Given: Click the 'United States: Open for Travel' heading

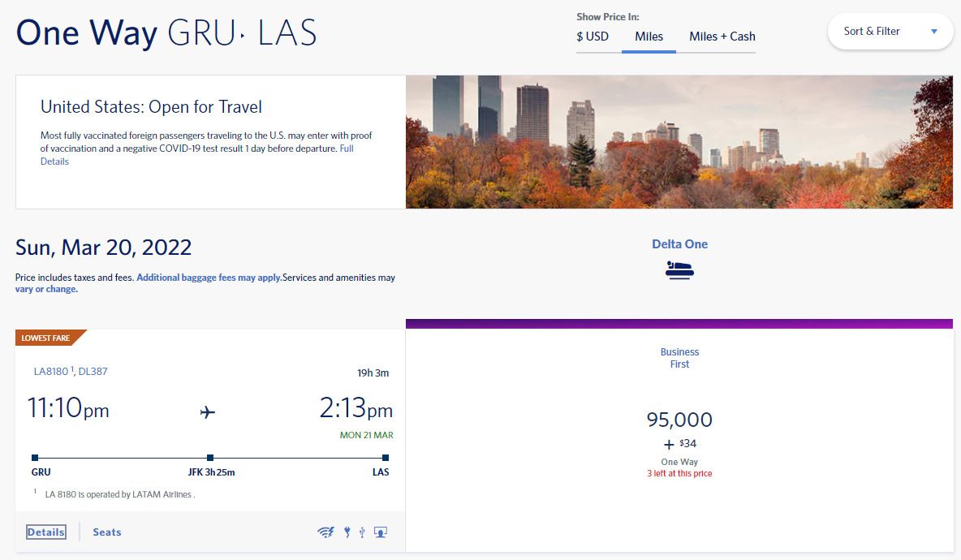Looking at the screenshot, I should [151, 106].
